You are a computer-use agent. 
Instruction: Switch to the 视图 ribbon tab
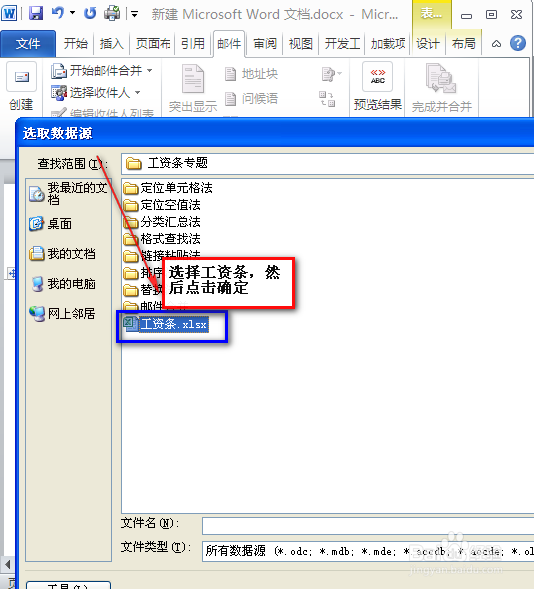coord(300,44)
